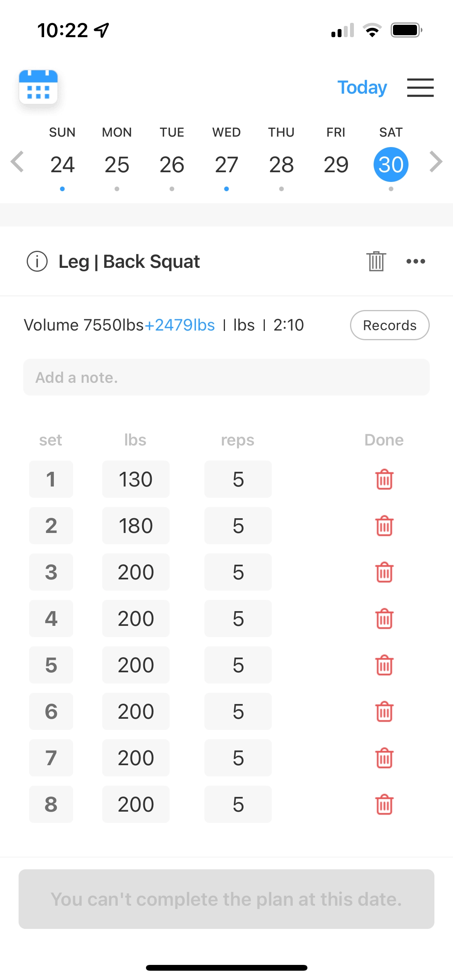The height and width of the screenshot is (980, 453).
Task: Tap the info icon beside Back Squat
Action: pyautogui.click(x=37, y=261)
